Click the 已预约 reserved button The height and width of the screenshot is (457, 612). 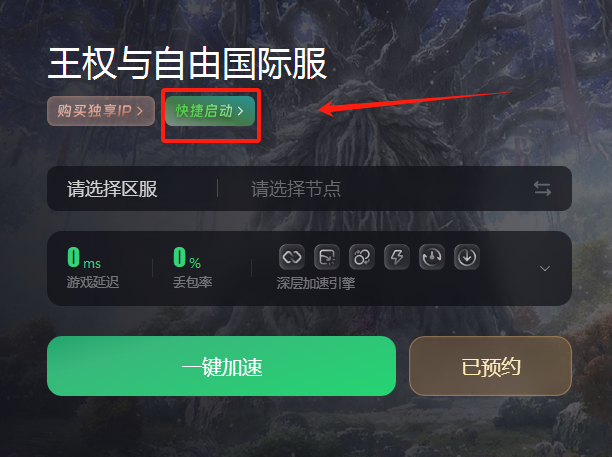[x=491, y=366]
